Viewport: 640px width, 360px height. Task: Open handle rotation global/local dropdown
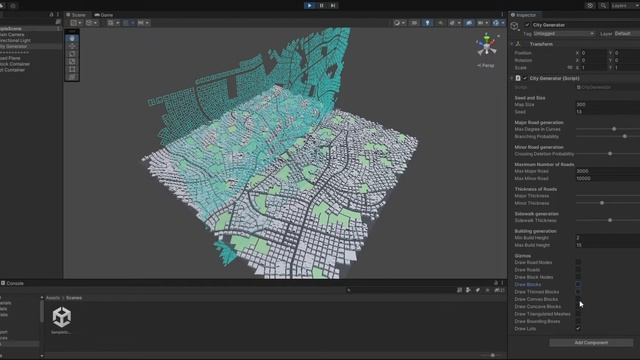(91, 23)
